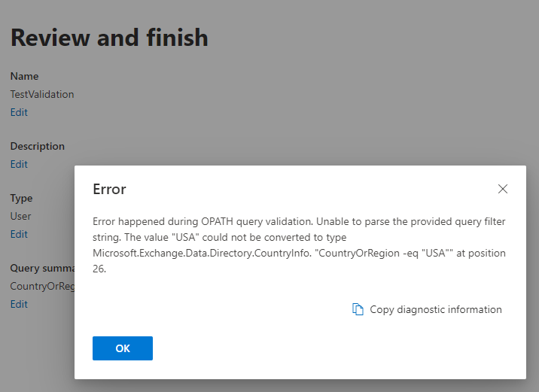Click the copy icon beside Copy diagnostic information
539x392 pixels.
coord(358,309)
